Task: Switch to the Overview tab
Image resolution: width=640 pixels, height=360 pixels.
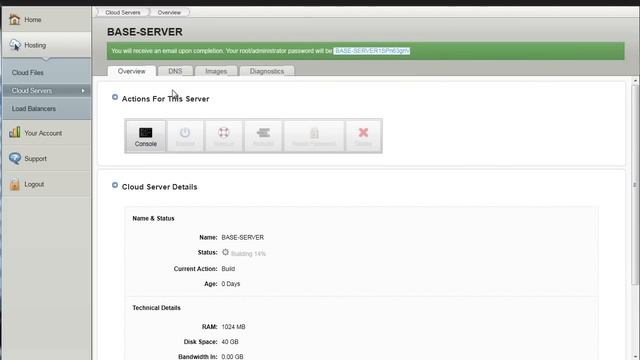Action: tap(131, 71)
